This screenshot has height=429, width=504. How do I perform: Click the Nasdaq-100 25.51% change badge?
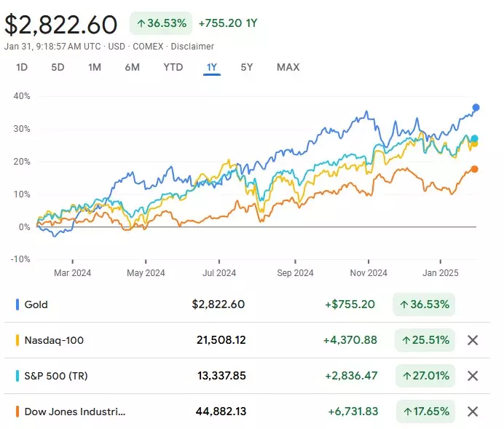425,340
